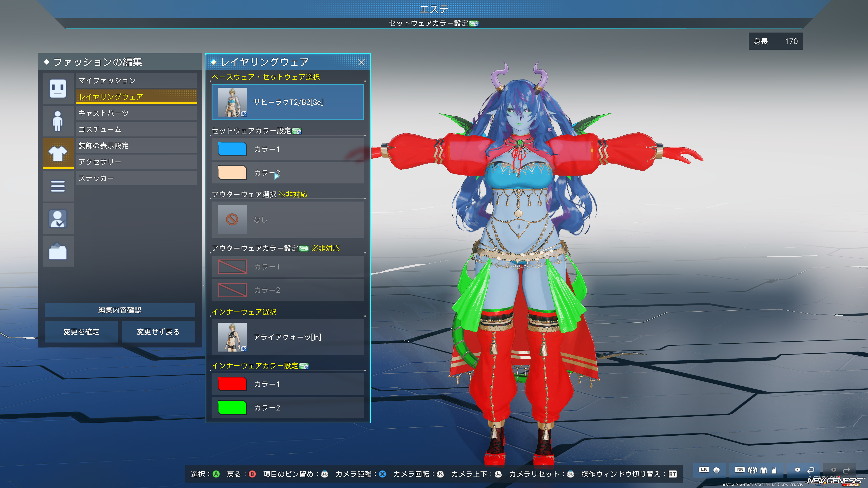The height and width of the screenshot is (488, 868).
Task: Click the 身長 170 height display
Action: click(775, 41)
